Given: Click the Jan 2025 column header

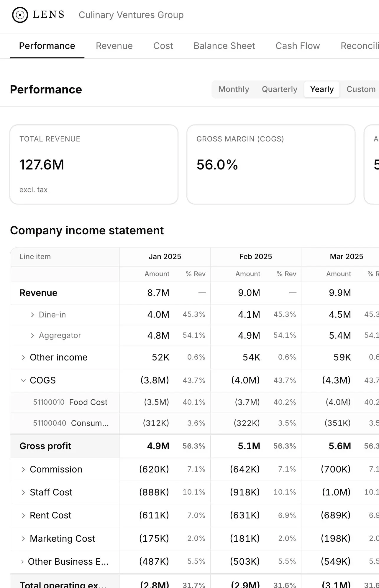Looking at the screenshot, I should point(165,256).
